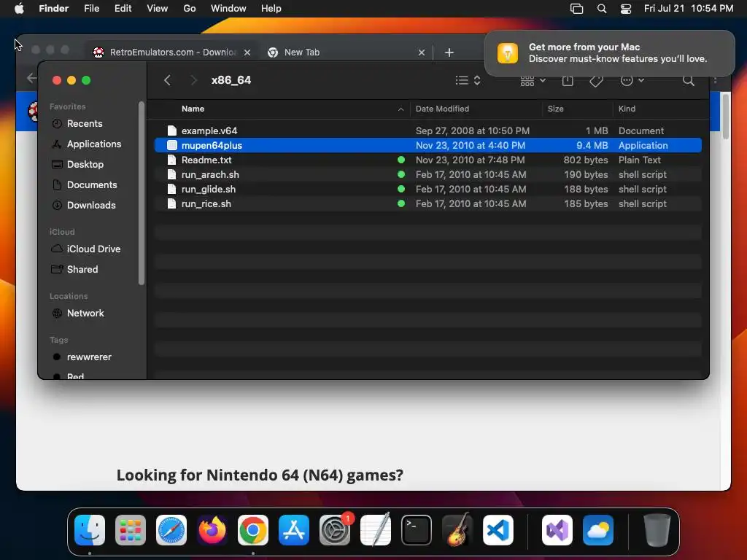
Task: Open the Window menu
Action: [x=228, y=9]
